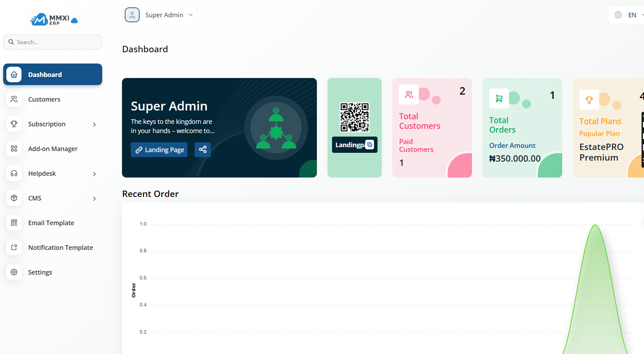Go to Email Template page
This screenshot has height=354, width=644.
click(x=51, y=223)
